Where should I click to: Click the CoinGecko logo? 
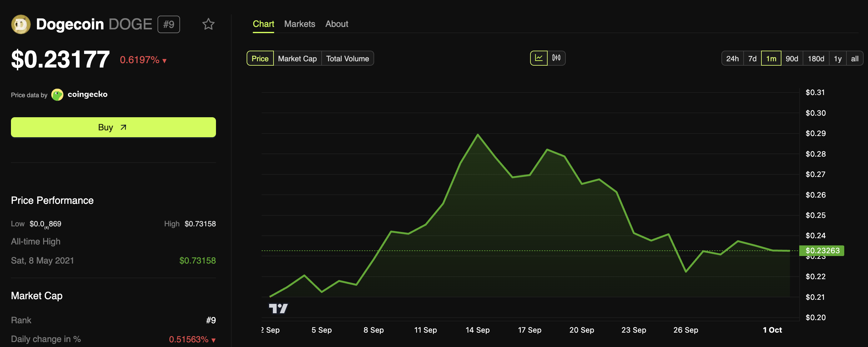[x=57, y=95]
